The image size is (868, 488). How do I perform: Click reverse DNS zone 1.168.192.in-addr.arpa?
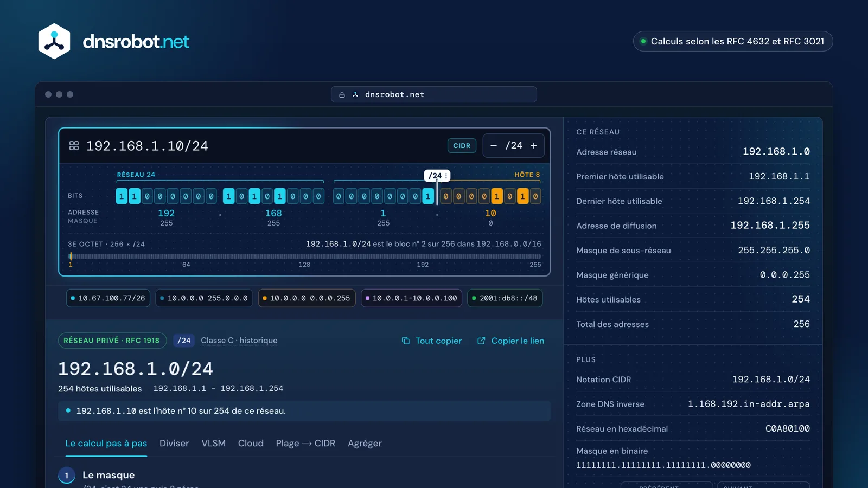(x=749, y=404)
